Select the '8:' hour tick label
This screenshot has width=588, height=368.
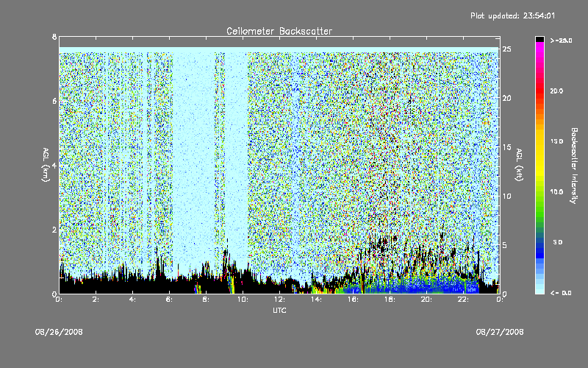click(x=206, y=300)
